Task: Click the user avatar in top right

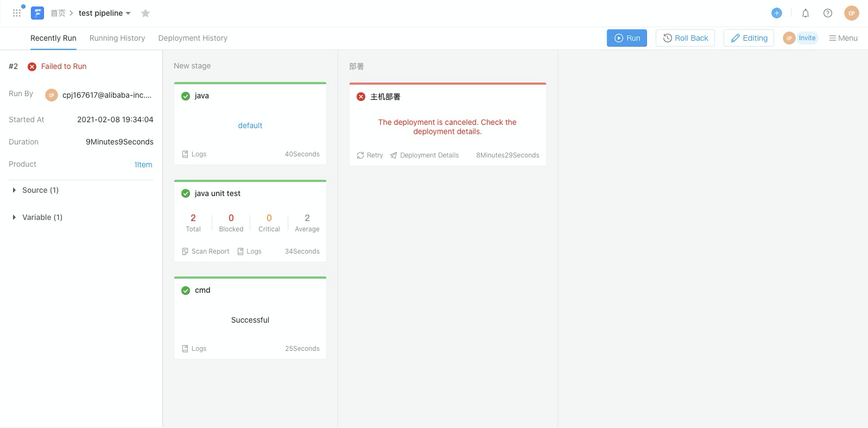Action: [x=851, y=13]
